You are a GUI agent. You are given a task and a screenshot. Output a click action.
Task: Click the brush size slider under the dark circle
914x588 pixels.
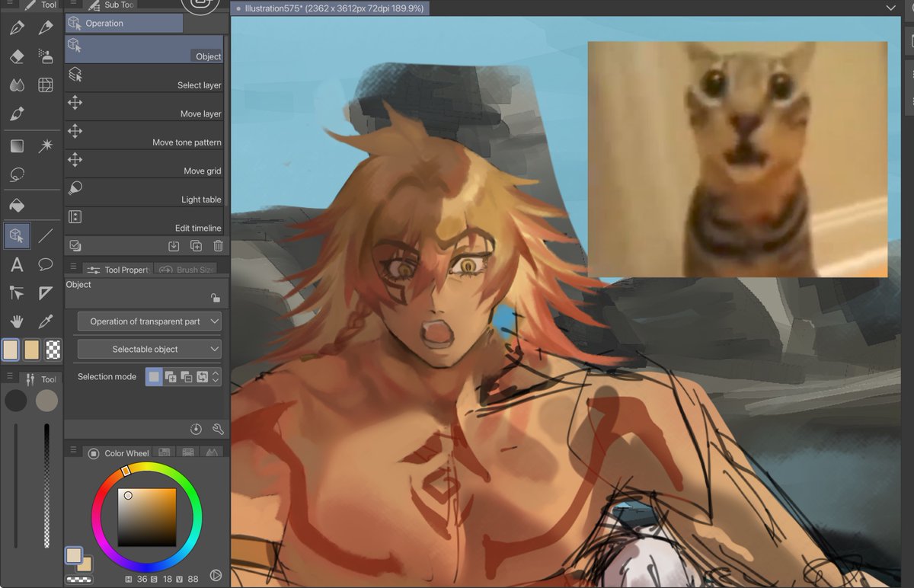(15, 485)
